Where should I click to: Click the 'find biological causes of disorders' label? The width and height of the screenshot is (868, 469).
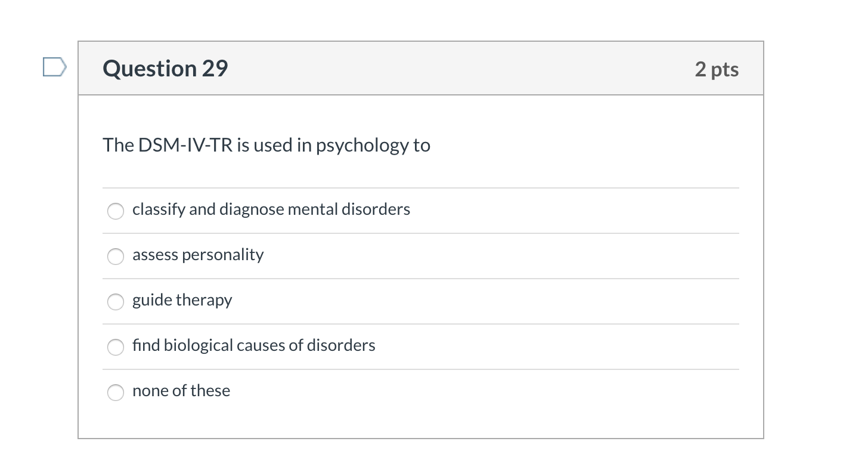pos(253,345)
